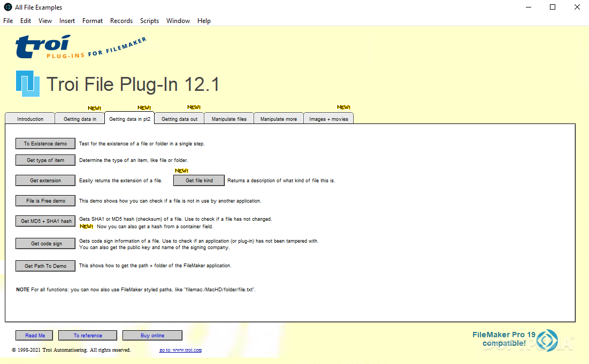This screenshot has height=364, width=589.
Task: Open the Edit menu
Action: (x=26, y=21)
